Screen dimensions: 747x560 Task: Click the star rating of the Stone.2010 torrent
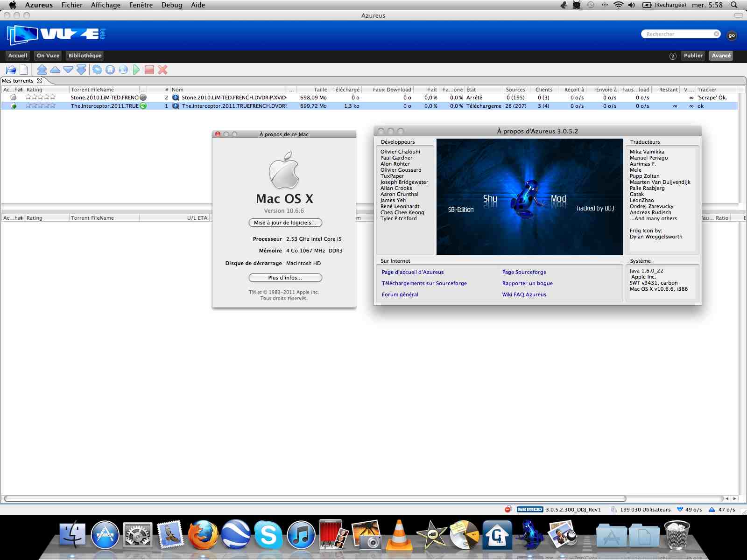[41, 98]
